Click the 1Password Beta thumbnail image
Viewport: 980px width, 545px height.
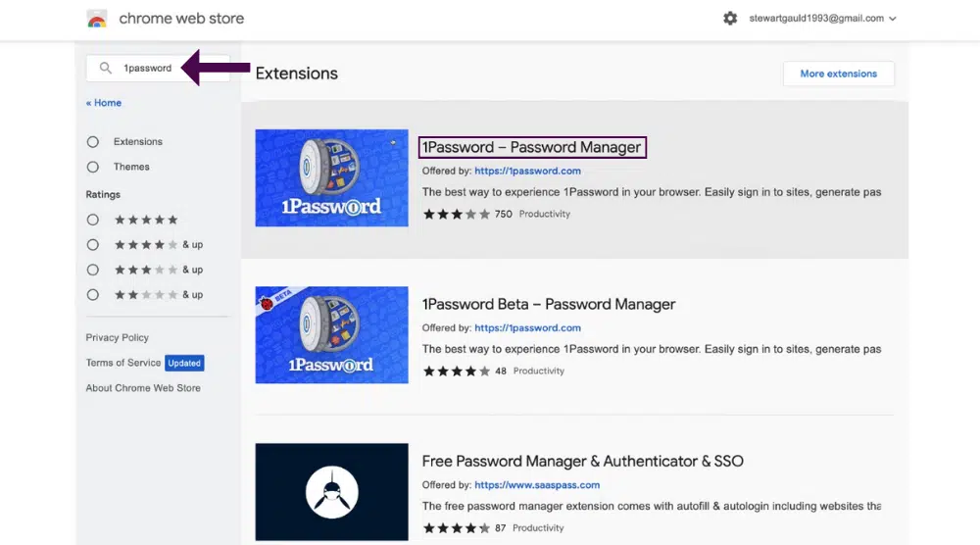(x=331, y=335)
